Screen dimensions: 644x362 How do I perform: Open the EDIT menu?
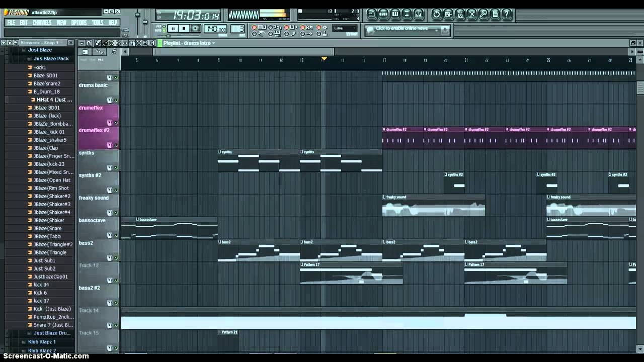point(24,23)
